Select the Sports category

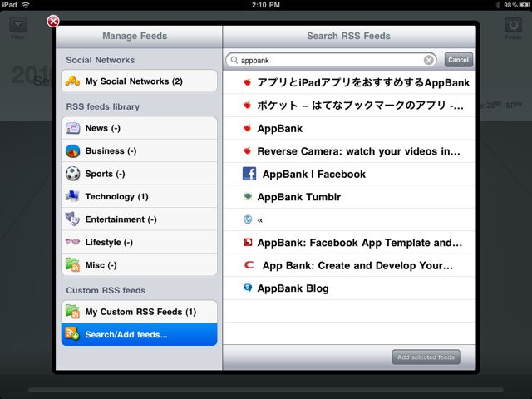click(x=139, y=174)
